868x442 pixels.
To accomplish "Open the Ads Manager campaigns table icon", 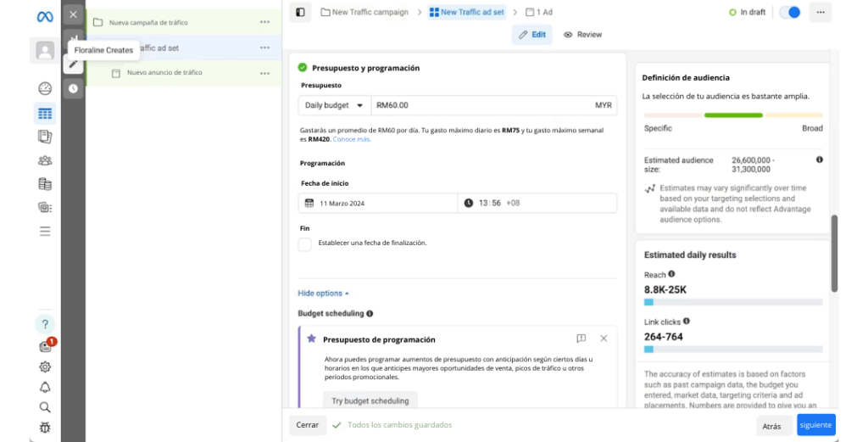I will 45,113.
